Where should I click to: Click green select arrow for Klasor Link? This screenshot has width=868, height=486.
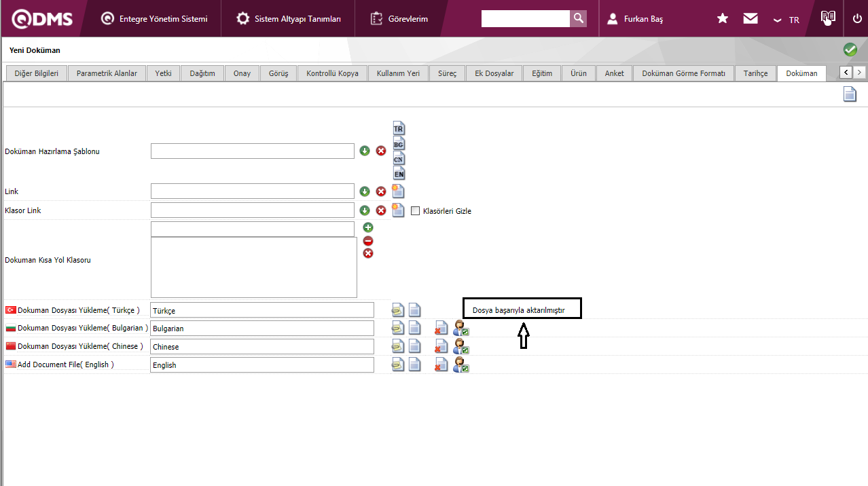[365, 210]
